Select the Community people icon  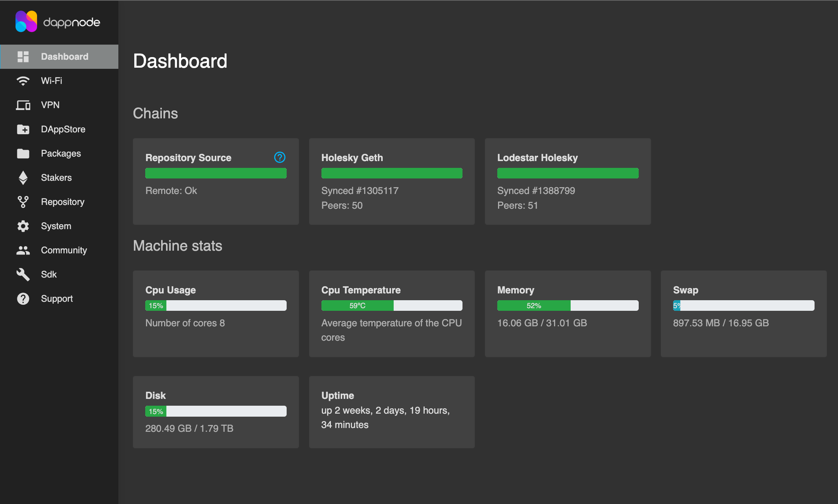click(x=23, y=250)
